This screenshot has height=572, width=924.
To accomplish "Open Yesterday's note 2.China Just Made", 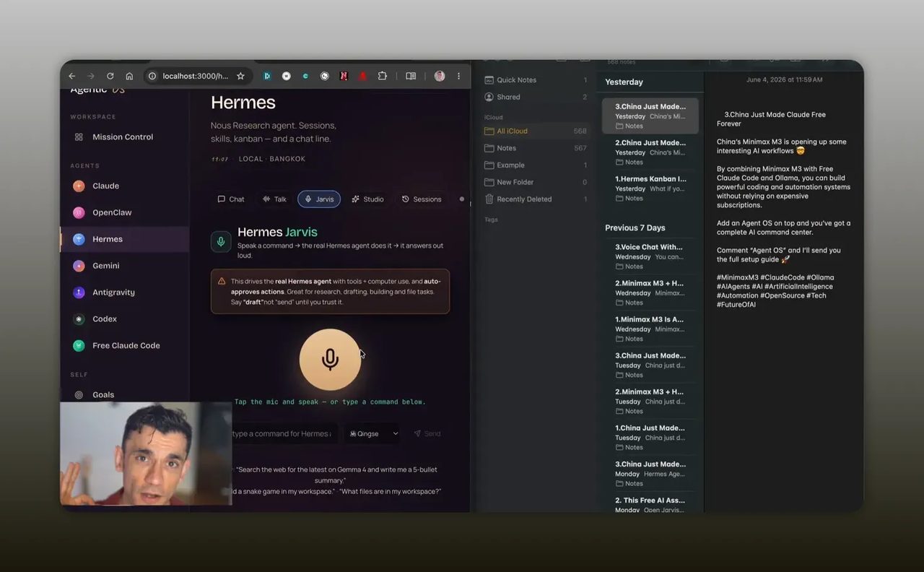I will (x=650, y=152).
